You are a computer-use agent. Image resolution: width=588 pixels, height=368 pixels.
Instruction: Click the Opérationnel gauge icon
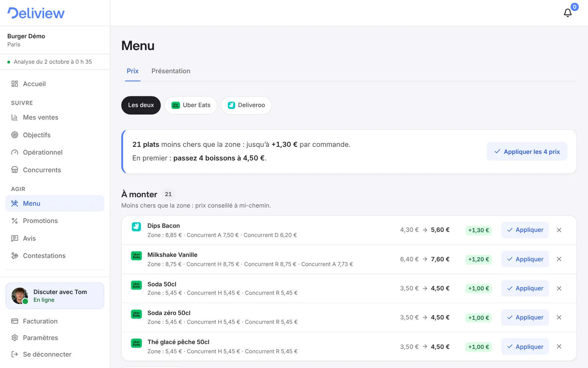pos(15,152)
